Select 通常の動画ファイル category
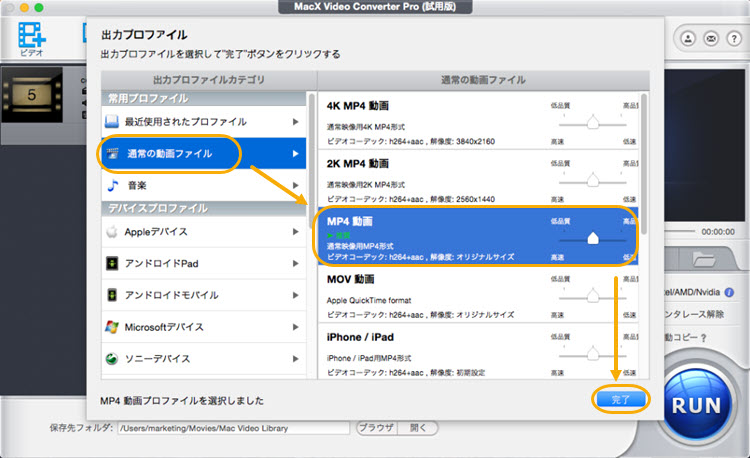This screenshot has width=750, height=458. [204, 153]
